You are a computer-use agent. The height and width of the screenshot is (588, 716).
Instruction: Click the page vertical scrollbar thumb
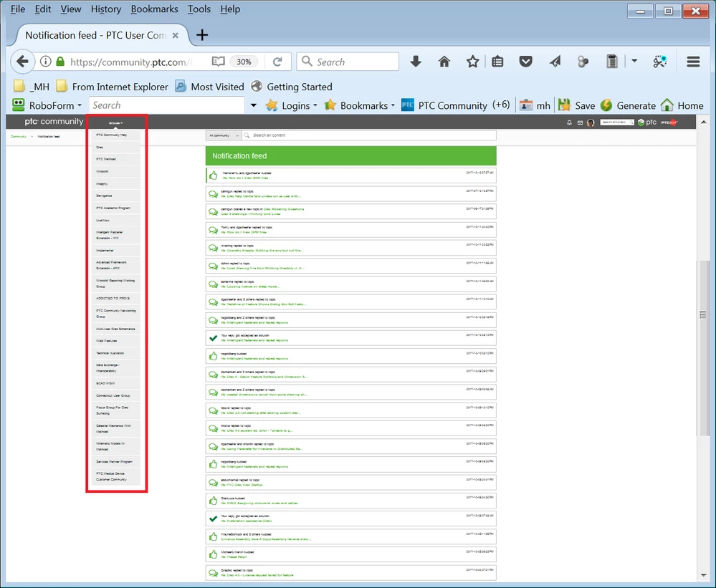pyautogui.click(x=703, y=347)
